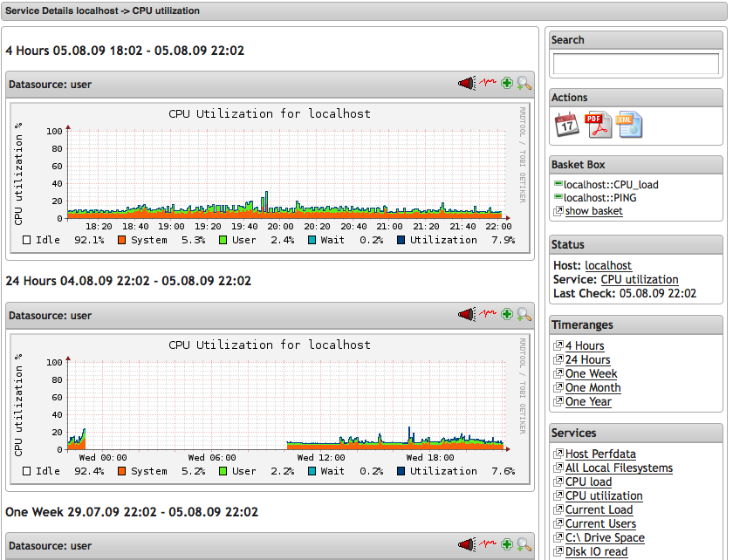Select the One Month timerange
733x560 pixels.
pos(593,387)
